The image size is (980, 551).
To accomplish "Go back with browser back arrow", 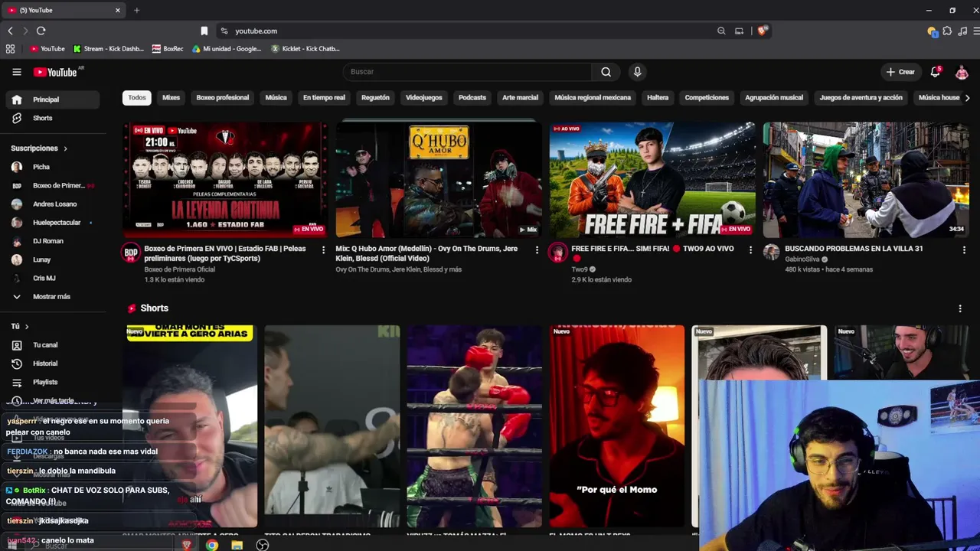I will [x=10, y=31].
